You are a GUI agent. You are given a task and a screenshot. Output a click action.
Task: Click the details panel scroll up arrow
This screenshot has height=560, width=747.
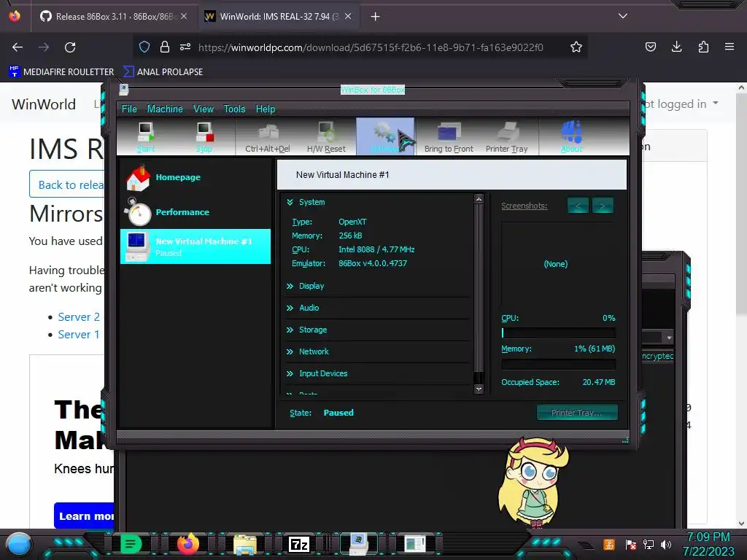tap(479, 198)
